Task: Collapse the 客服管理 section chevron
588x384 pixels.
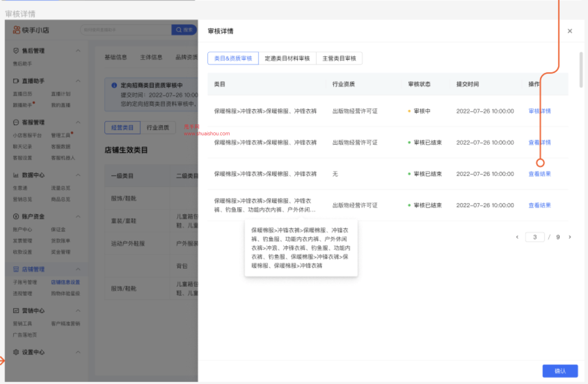Action: [x=78, y=122]
